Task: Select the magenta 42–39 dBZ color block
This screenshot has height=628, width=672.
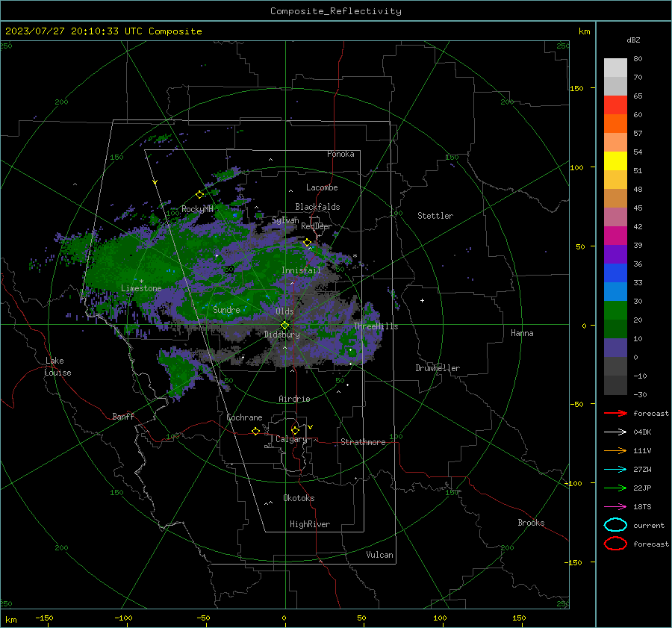Action: pos(615,236)
